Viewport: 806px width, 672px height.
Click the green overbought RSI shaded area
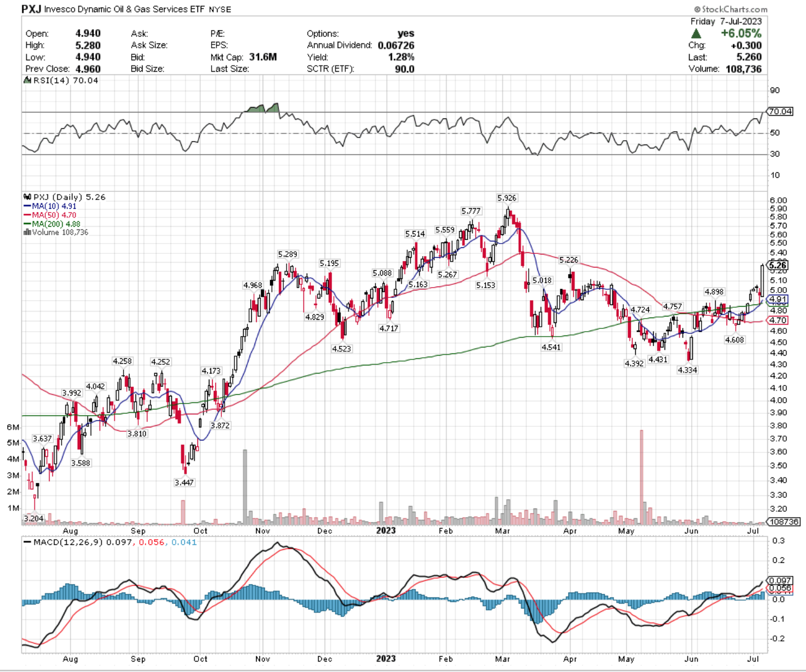[x=263, y=108]
